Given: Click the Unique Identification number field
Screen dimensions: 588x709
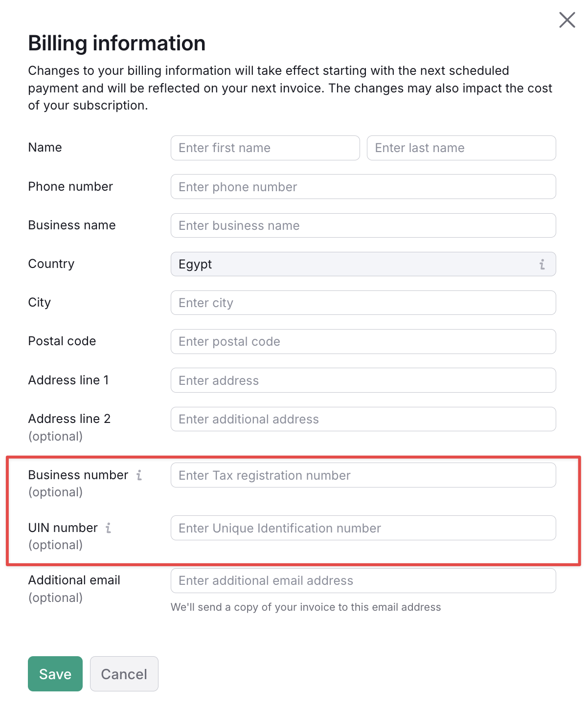Looking at the screenshot, I should (363, 528).
